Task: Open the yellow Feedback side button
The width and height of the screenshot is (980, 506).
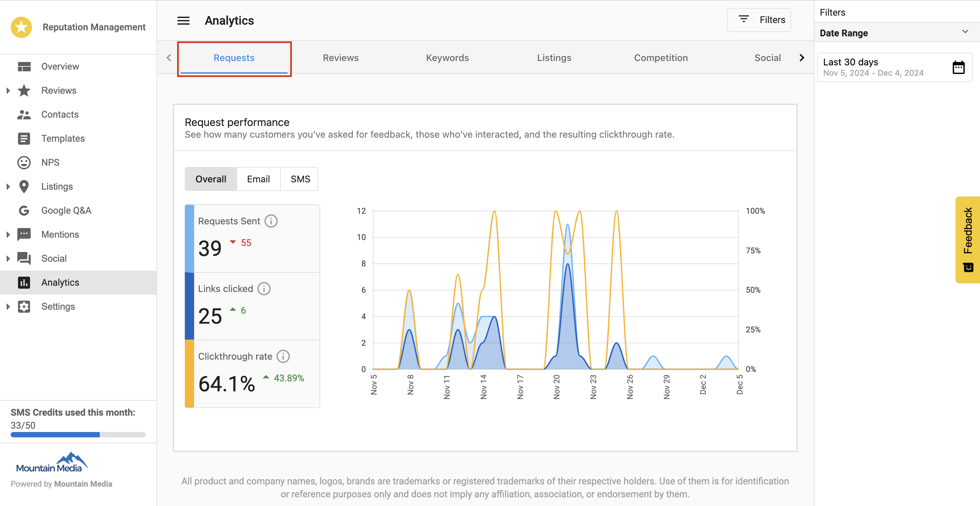Action: 967,240
